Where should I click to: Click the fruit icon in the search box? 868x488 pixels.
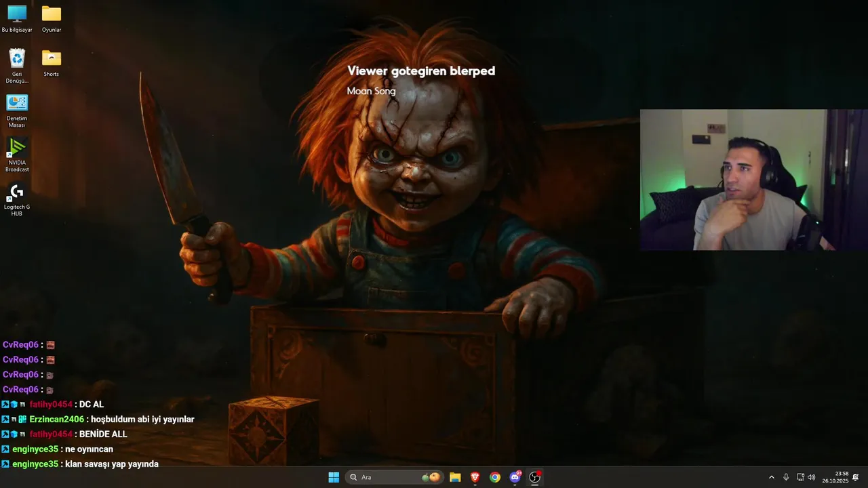coord(431,477)
